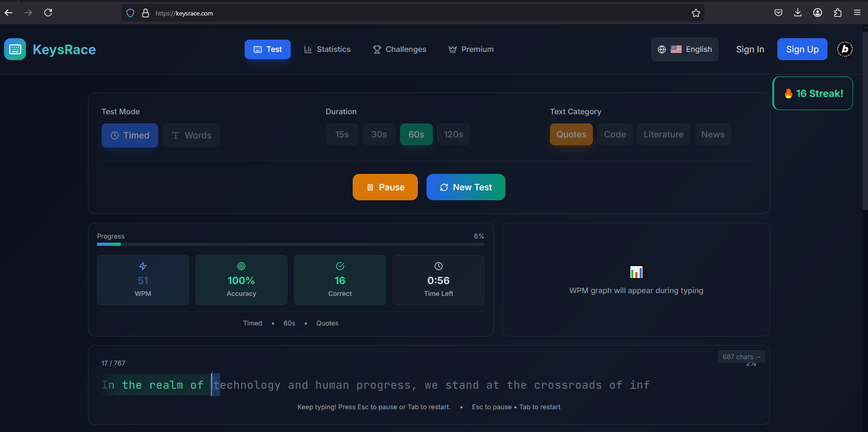Click the KeysRace keyboard logo icon
The height and width of the screenshot is (432, 868).
[15, 49]
